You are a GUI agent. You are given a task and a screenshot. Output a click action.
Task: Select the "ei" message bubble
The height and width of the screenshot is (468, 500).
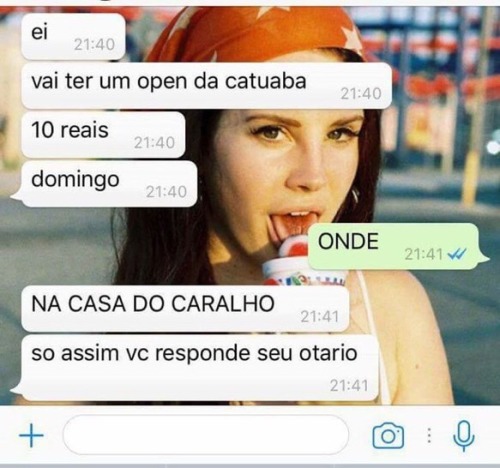click(73, 37)
